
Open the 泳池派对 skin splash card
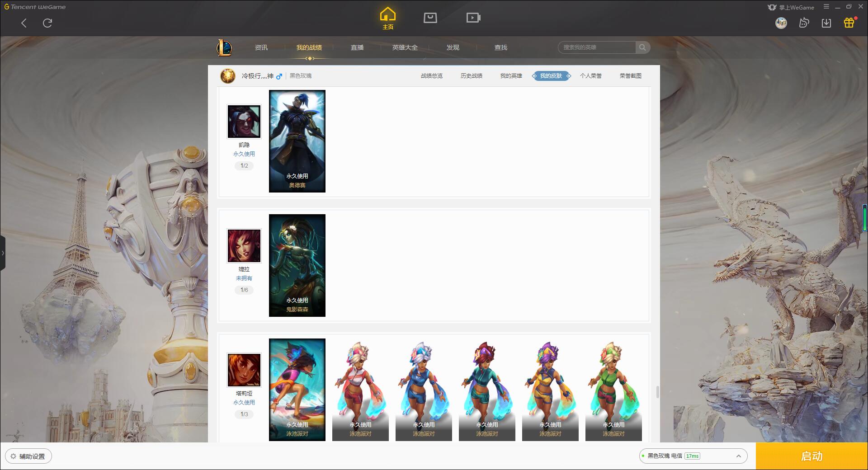point(297,390)
